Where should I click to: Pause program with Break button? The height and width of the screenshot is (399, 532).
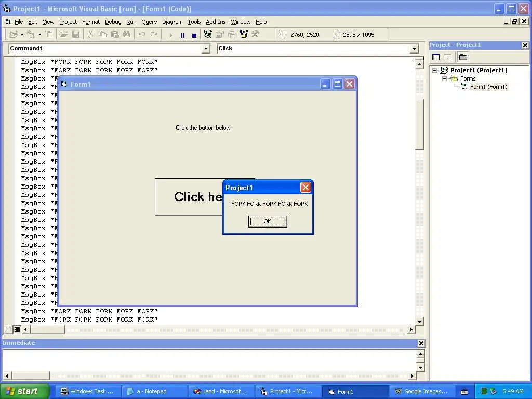[x=183, y=35]
